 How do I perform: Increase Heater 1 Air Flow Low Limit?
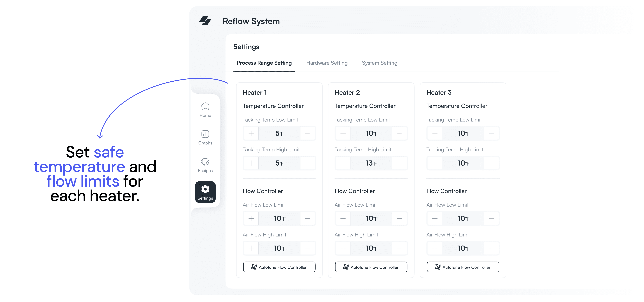coord(251,218)
